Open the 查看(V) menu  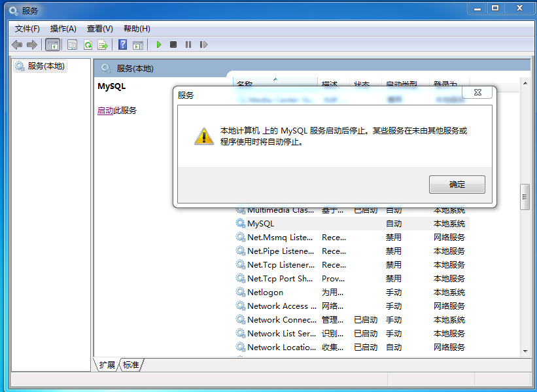tap(99, 28)
